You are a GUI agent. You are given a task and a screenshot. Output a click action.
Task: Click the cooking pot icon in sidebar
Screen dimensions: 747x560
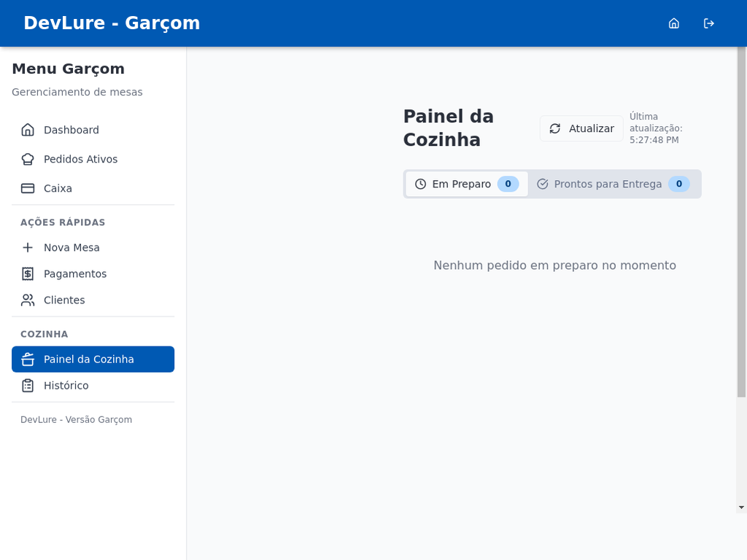coord(28,359)
